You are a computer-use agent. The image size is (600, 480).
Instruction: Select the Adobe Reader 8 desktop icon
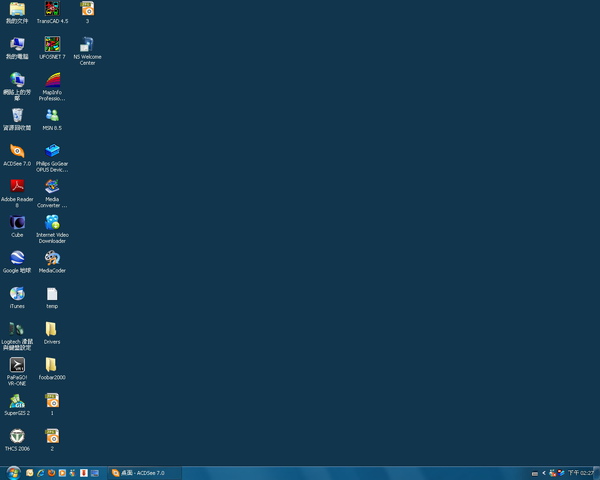tap(17, 193)
